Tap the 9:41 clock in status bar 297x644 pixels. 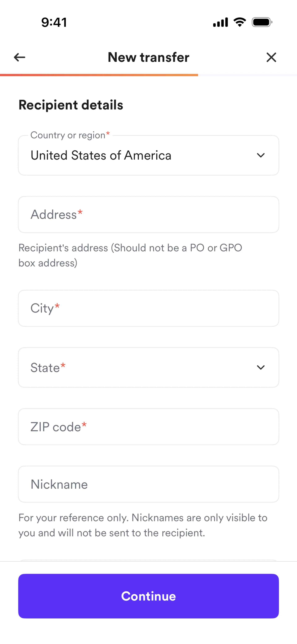pyautogui.click(x=54, y=22)
